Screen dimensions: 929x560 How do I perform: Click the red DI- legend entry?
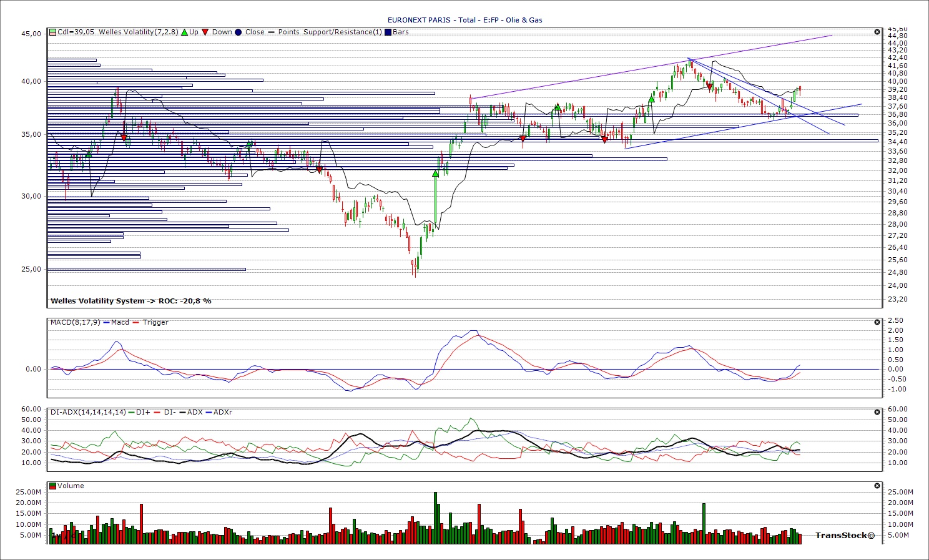pyautogui.click(x=165, y=412)
